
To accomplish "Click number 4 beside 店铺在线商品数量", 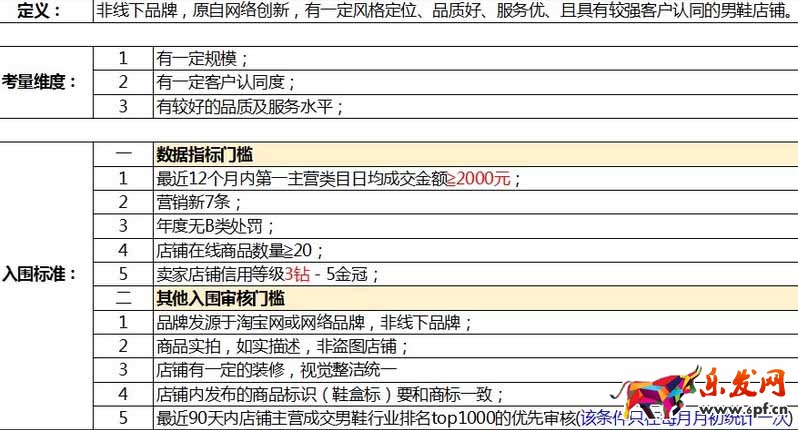I will pyautogui.click(x=123, y=250).
